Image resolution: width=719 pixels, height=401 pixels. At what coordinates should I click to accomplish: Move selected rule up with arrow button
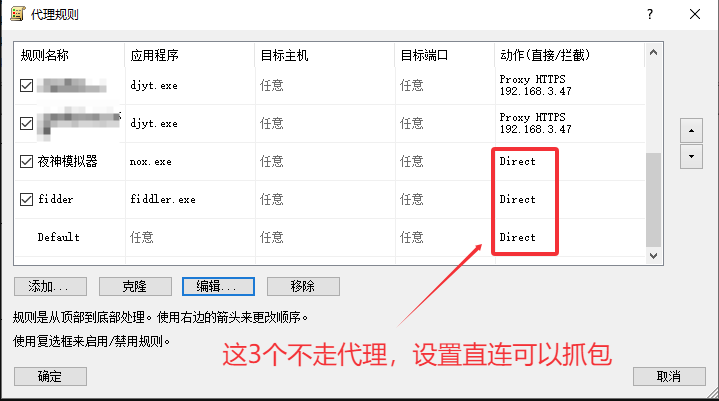click(x=691, y=131)
